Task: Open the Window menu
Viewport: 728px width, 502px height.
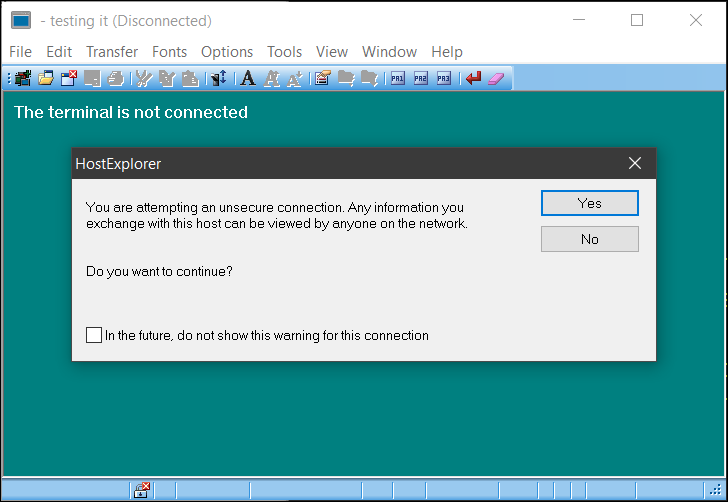Action: tap(390, 52)
